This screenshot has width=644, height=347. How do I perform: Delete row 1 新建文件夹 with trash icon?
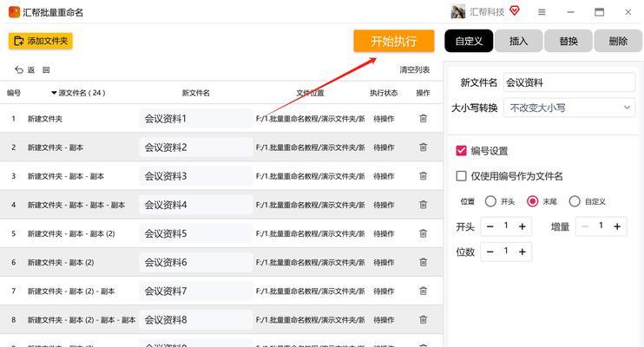[x=423, y=118]
